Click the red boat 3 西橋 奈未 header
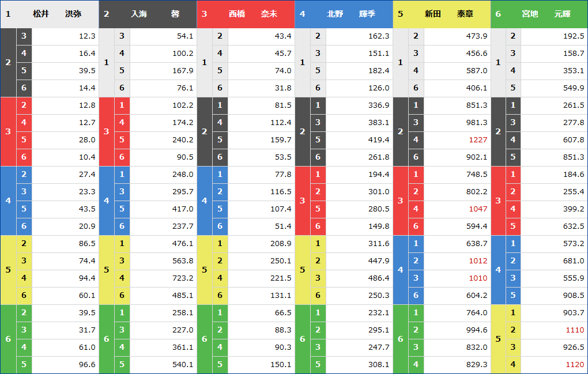 [x=246, y=14]
